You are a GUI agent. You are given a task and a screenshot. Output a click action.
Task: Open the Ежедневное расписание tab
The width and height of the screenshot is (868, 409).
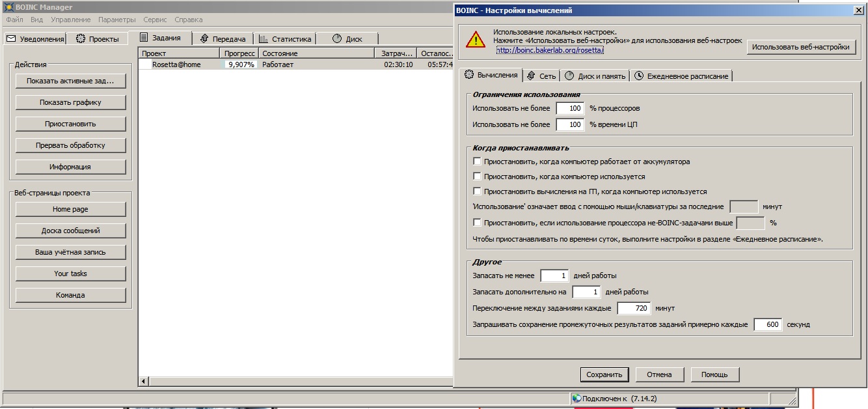pos(682,76)
